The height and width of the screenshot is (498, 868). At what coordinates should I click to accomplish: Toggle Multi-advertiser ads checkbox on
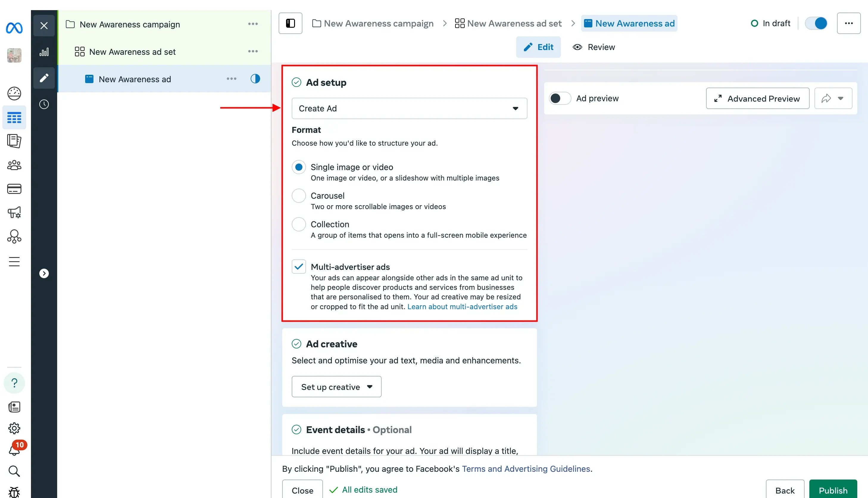(x=298, y=267)
